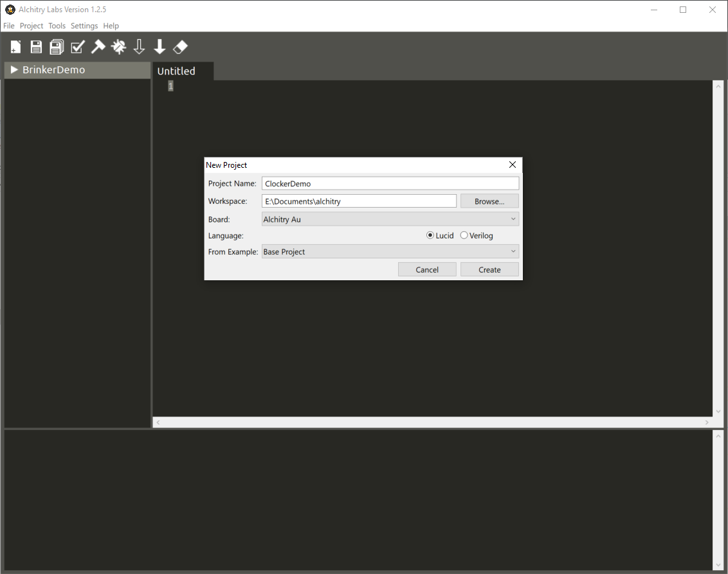The image size is (728, 574).
Task: Open the Help menu
Action: [111, 26]
